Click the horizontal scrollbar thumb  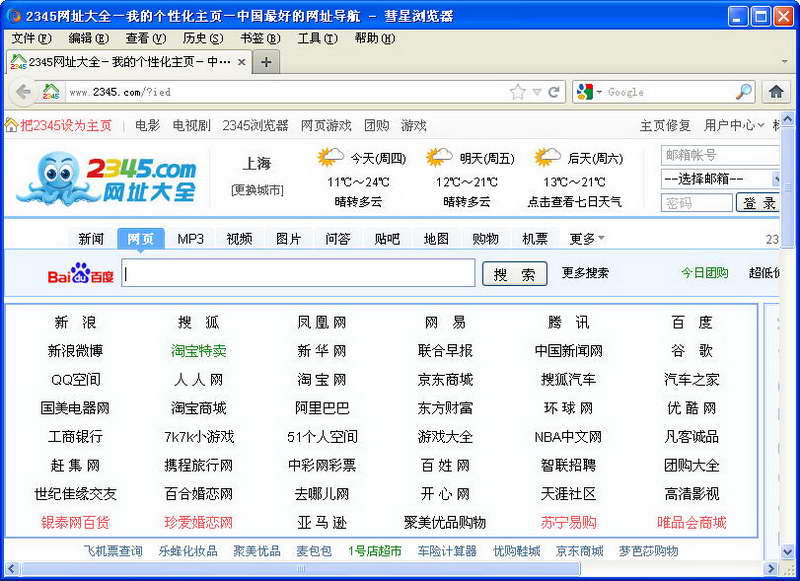click(x=301, y=569)
